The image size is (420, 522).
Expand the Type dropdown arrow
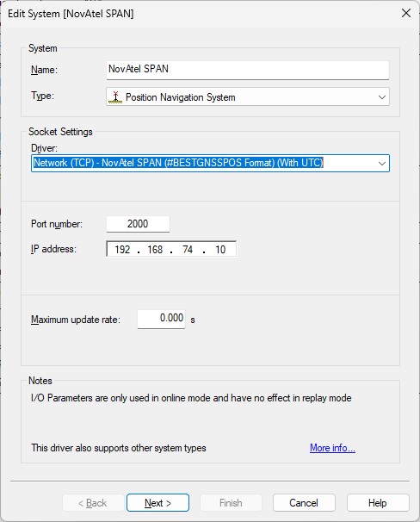pos(382,97)
